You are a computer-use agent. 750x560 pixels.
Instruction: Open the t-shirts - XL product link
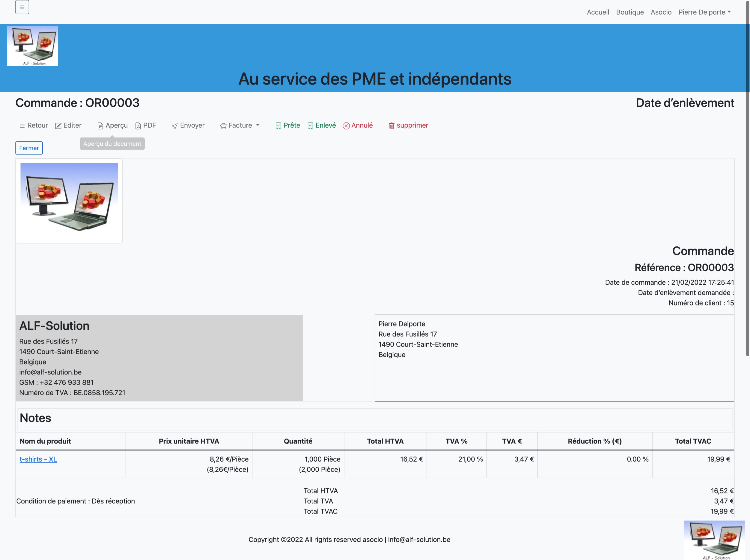(x=38, y=459)
